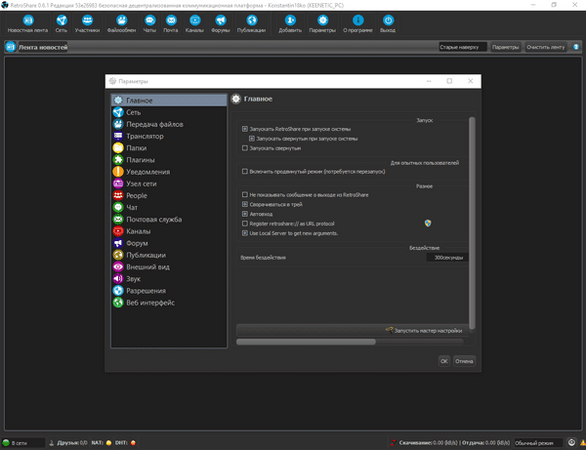Open О программе info toolbar icon
The width and height of the screenshot is (586, 450).
358,24
